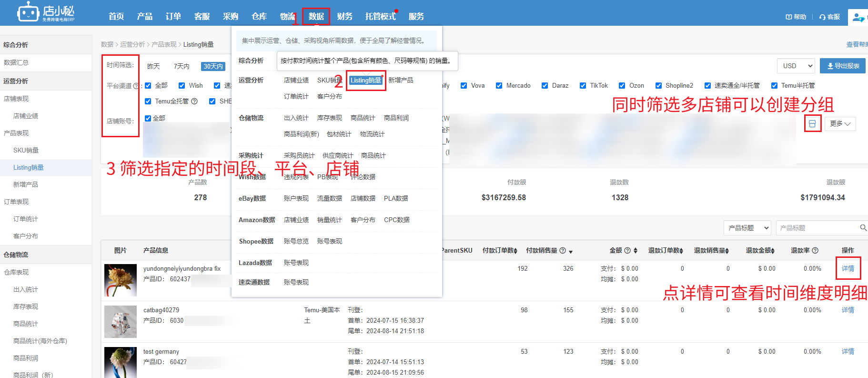Open SKU销量 in left sidebar
The image size is (868, 378).
(26, 150)
